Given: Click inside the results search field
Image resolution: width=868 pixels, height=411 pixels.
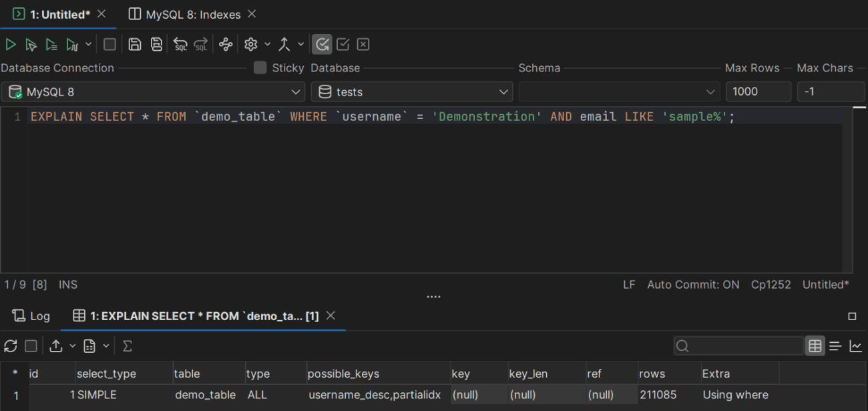Looking at the screenshot, I should (x=738, y=346).
